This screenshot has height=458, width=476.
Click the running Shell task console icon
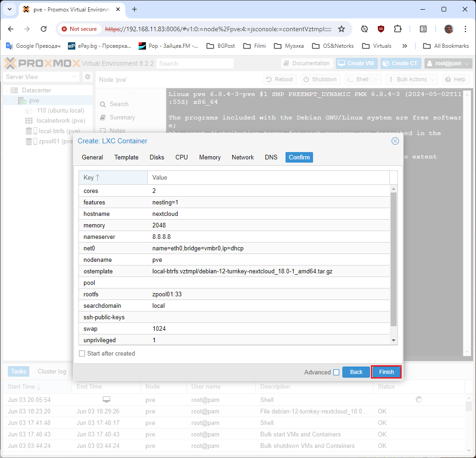point(106,400)
